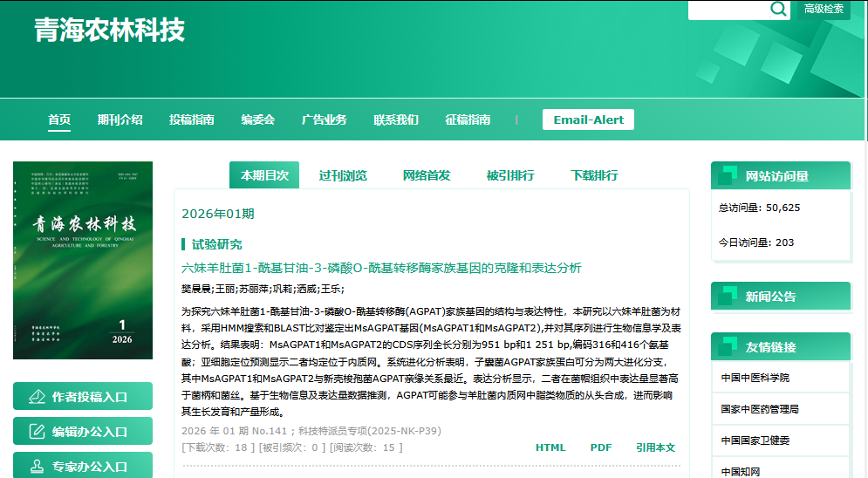Click the 试验研究 section heading

216,244
